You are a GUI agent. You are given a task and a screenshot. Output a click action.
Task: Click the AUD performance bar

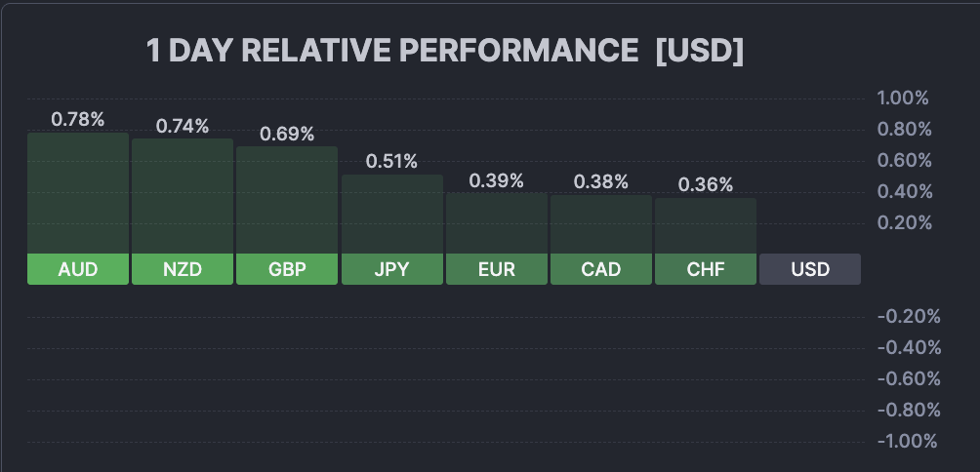pyautogui.click(x=78, y=193)
